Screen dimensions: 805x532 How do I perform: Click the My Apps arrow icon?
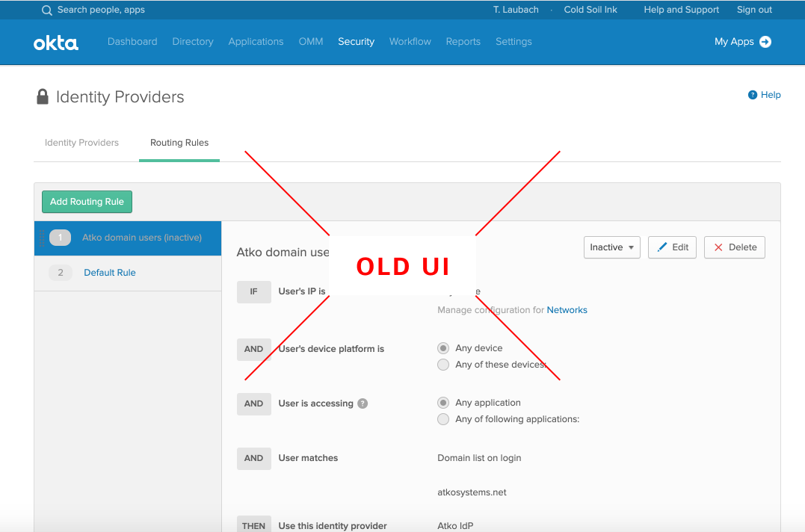pyautogui.click(x=765, y=42)
